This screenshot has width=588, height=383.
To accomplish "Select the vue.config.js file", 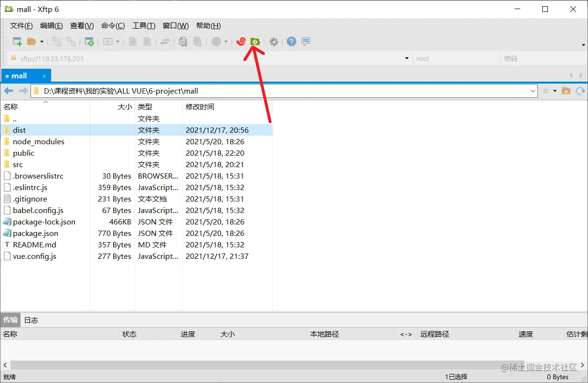I will pos(136,256).
